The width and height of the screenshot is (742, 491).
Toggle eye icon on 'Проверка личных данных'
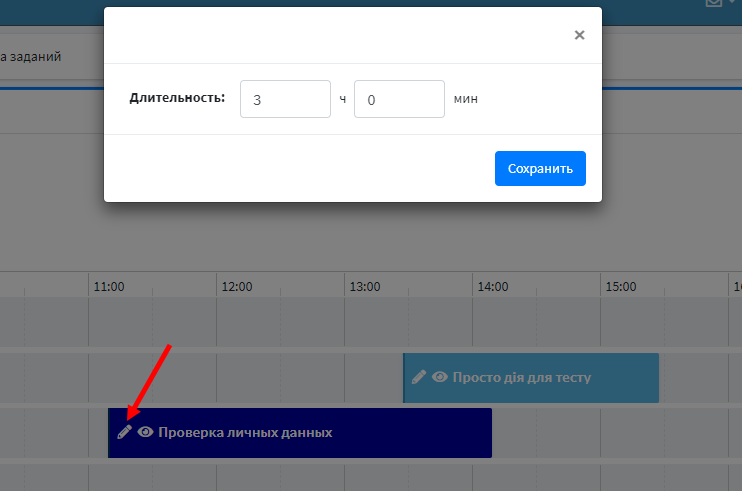coord(145,432)
